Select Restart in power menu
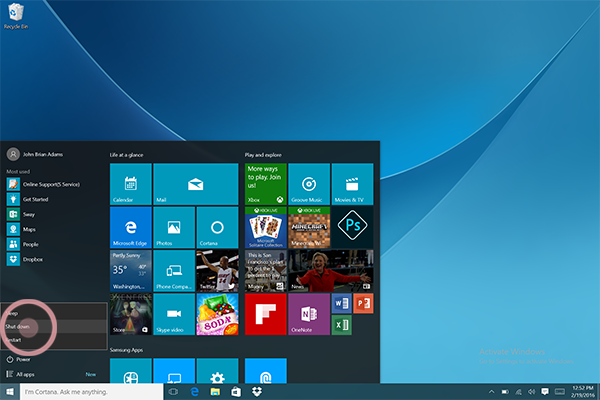 click(x=54, y=340)
